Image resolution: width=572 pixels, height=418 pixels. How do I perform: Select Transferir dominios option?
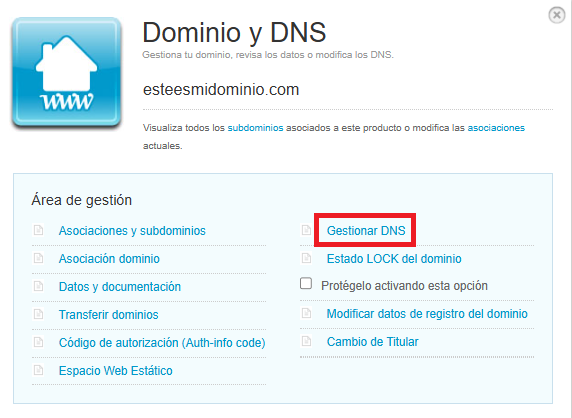[x=109, y=315]
